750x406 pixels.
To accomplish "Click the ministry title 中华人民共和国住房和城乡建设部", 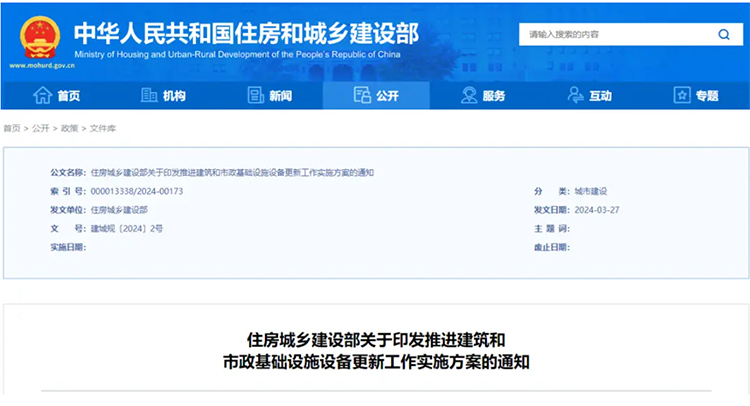I will pyautogui.click(x=246, y=33).
